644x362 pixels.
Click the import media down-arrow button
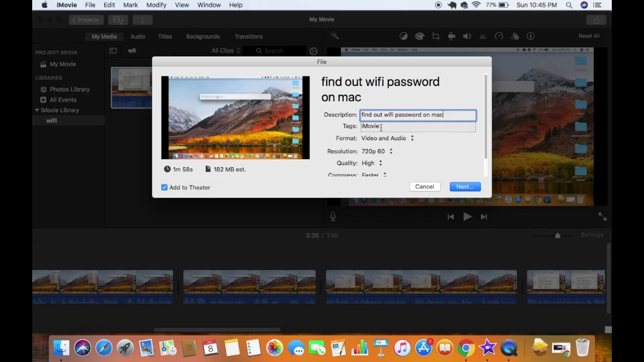click(142, 20)
